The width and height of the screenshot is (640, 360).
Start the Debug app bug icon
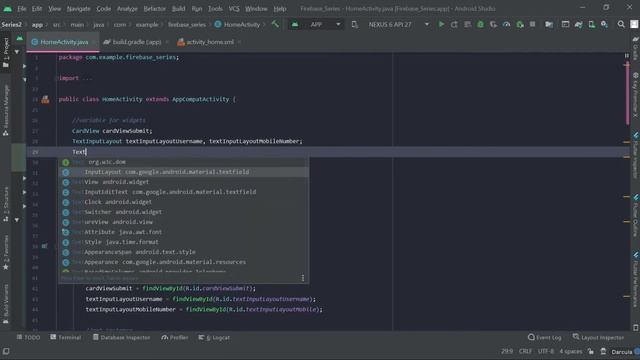(x=480, y=24)
